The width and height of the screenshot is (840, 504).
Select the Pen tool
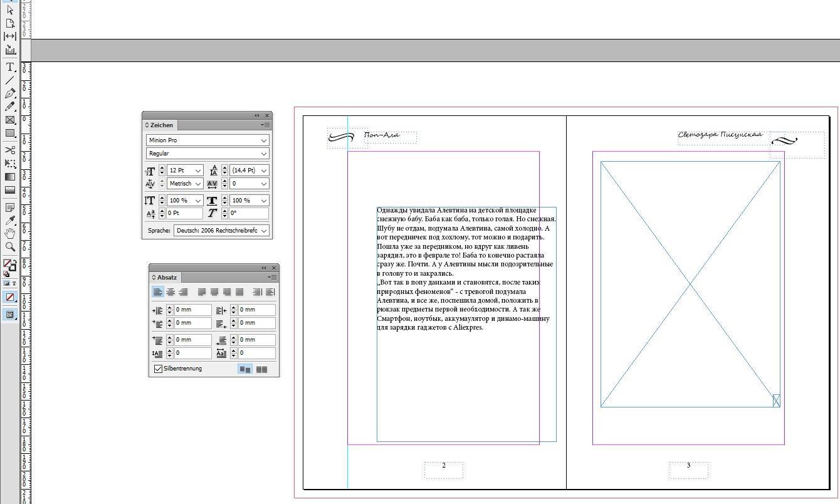click(x=9, y=93)
